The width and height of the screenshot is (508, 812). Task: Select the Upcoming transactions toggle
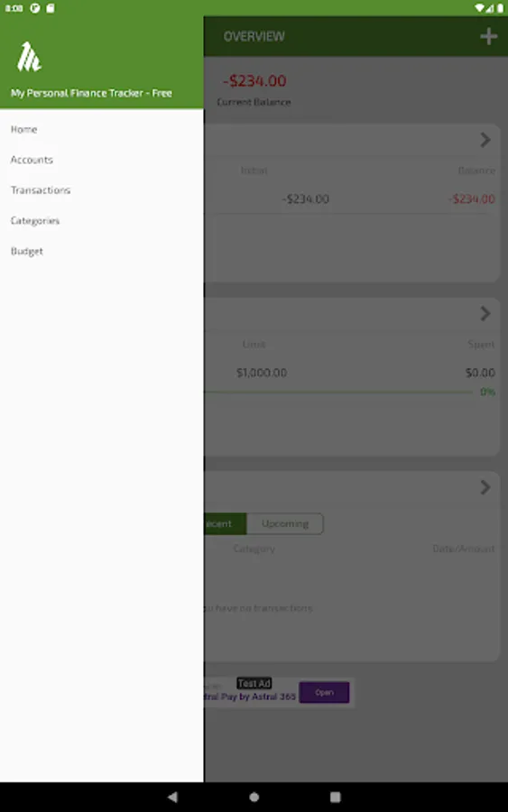pyautogui.click(x=285, y=523)
